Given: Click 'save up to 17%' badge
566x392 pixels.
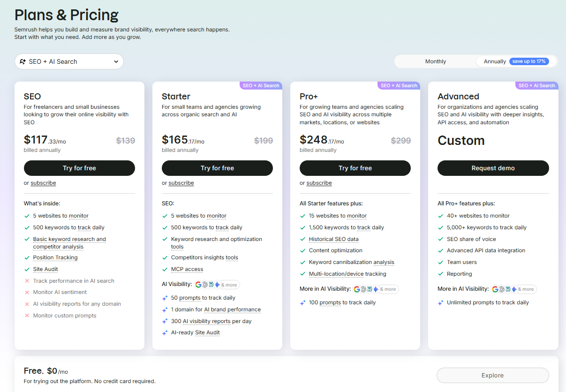Looking at the screenshot, I should tap(529, 61).
